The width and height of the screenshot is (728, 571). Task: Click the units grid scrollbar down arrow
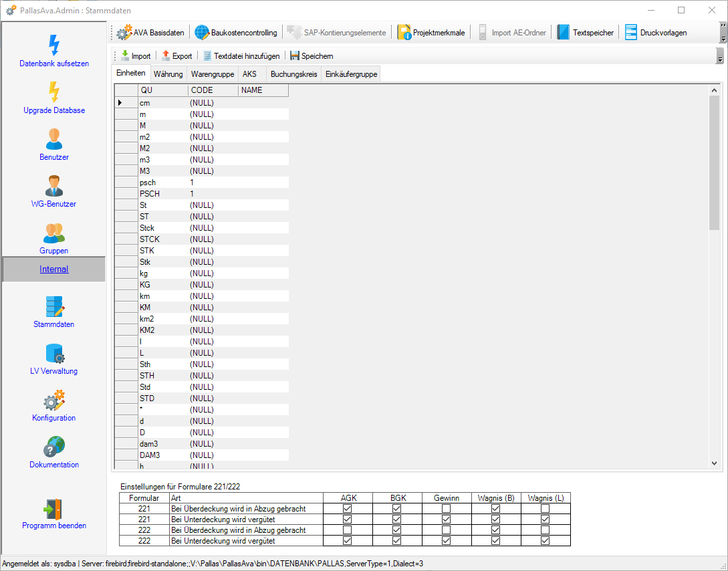click(x=715, y=463)
